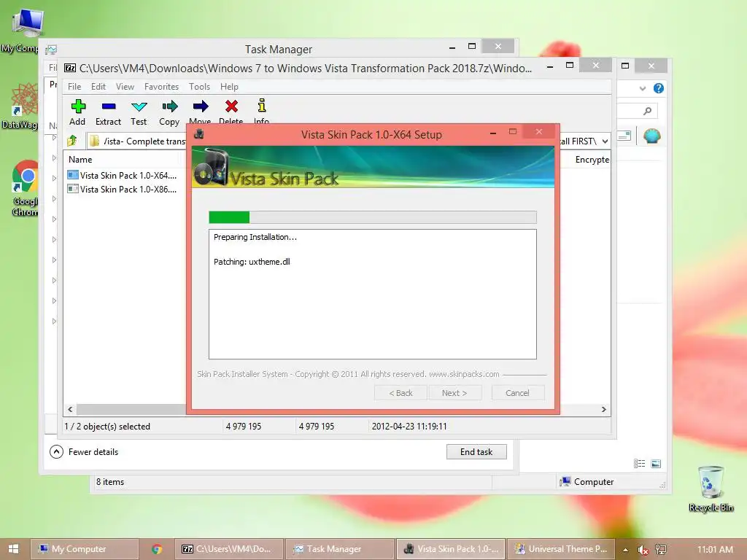Click the Move arrow icon in 7-Zip
This screenshot has width=747, height=560.
[x=201, y=106]
